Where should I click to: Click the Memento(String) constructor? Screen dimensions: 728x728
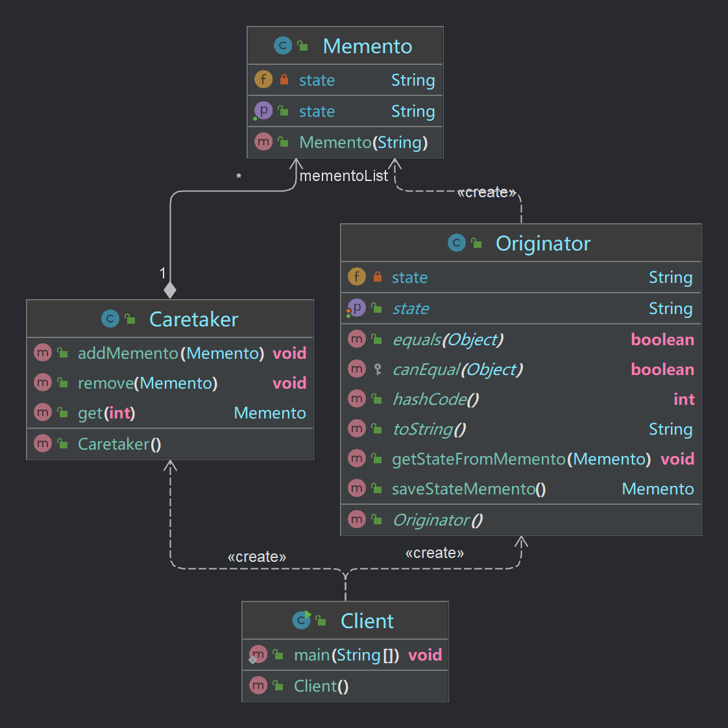click(x=363, y=142)
